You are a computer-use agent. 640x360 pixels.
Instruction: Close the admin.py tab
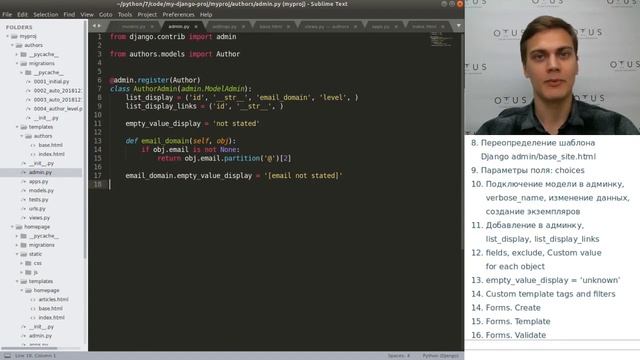click(196, 27)
